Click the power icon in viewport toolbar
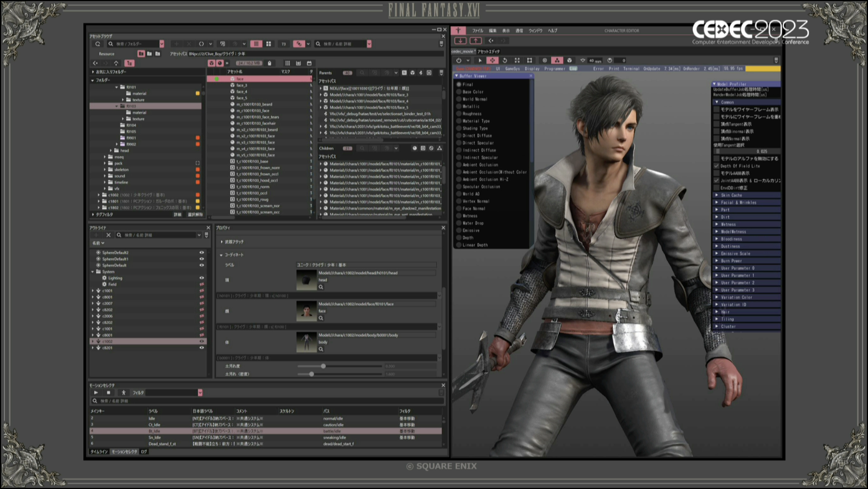Screen dimensions: 868x489 click(459, 60)
